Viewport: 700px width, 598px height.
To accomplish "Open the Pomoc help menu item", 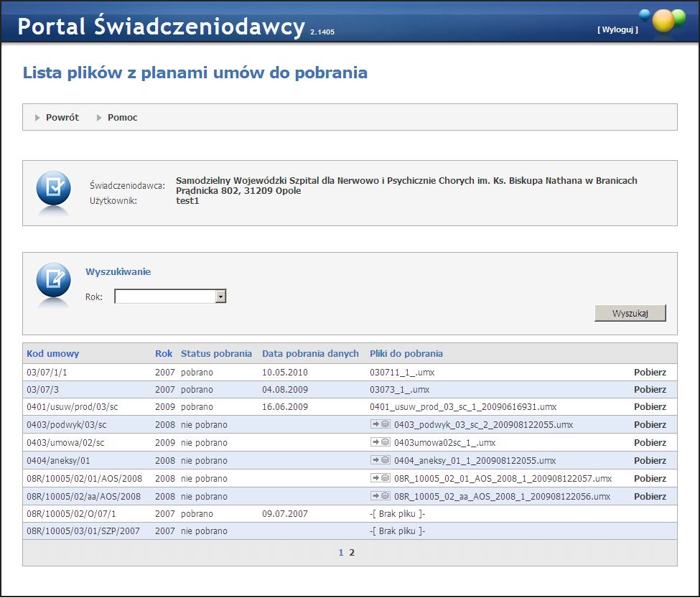I will (122, 117).
